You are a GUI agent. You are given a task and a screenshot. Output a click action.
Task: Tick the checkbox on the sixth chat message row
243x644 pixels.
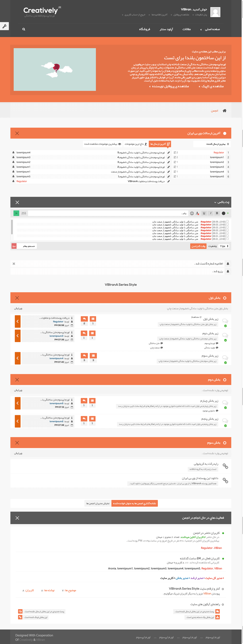coord(227,236)
